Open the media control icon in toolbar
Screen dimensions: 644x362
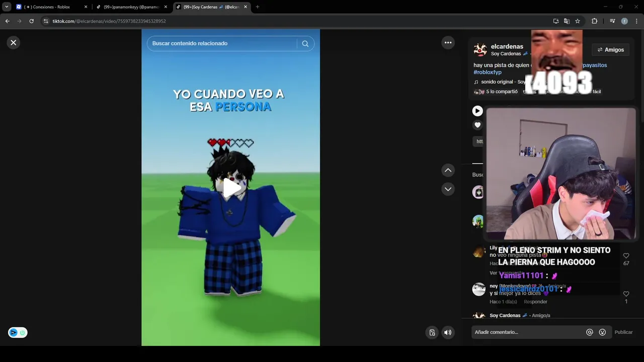click(612, 21)
